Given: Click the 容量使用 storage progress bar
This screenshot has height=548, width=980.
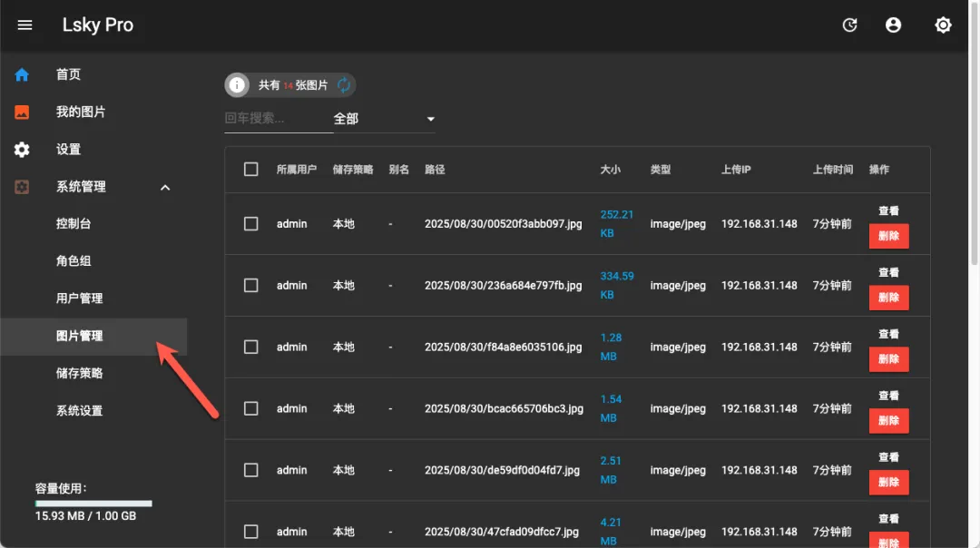Looking at the screenshot, I should coord(93,503).
